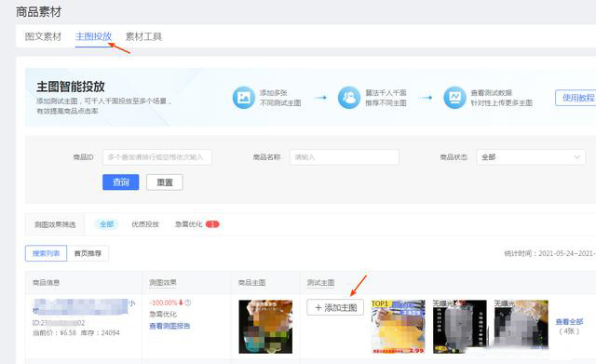
Task: Click the 商品信息 column header
Action: [46, 282]
